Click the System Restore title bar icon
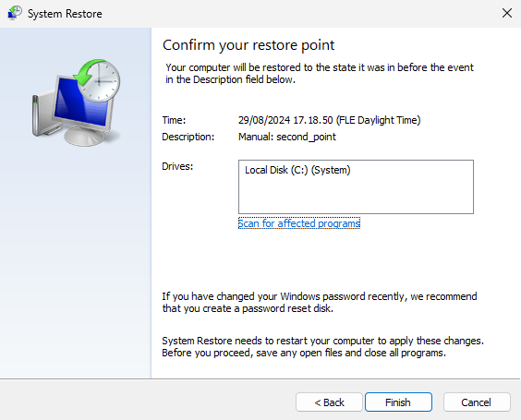Viewport: 521px width, 420px height. [x=15, y=13]
